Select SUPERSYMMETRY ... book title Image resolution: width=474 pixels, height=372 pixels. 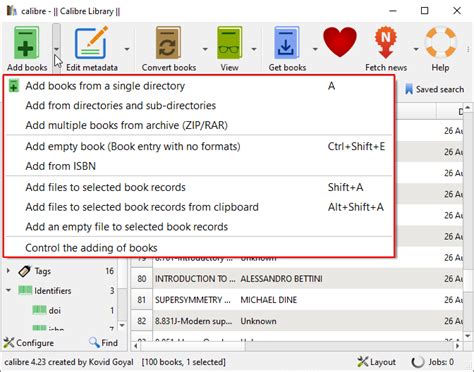coord(193,300)
